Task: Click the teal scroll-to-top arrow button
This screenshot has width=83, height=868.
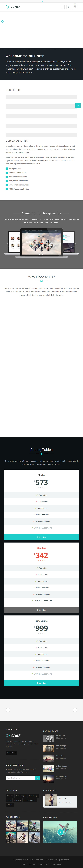Action: coord(78,106)
